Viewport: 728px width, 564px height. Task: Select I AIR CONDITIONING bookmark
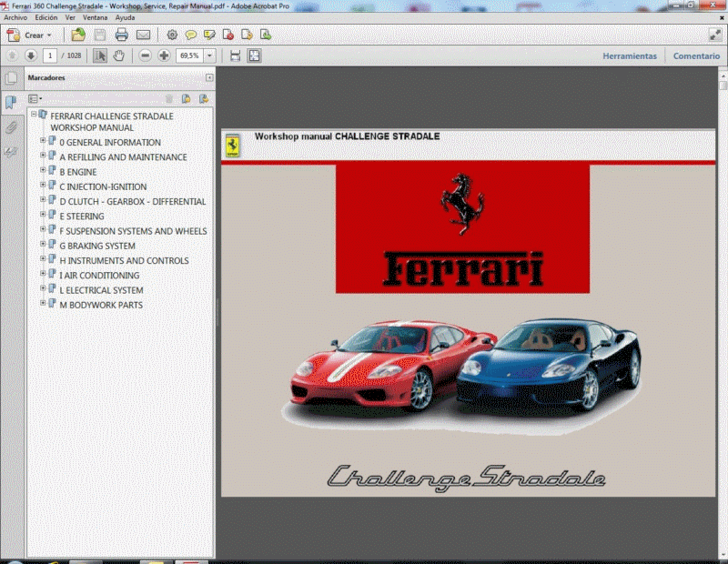99,276
